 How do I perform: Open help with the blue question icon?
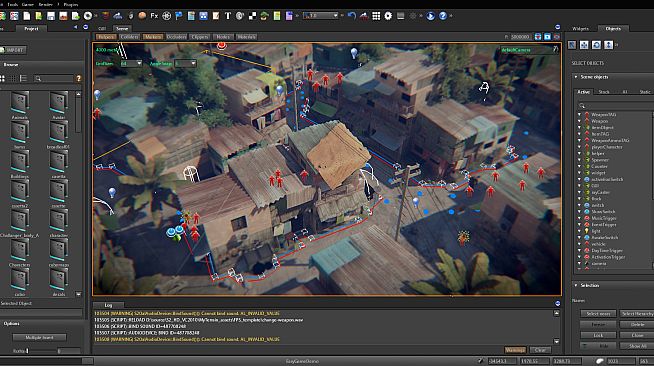tap(443, 16)
